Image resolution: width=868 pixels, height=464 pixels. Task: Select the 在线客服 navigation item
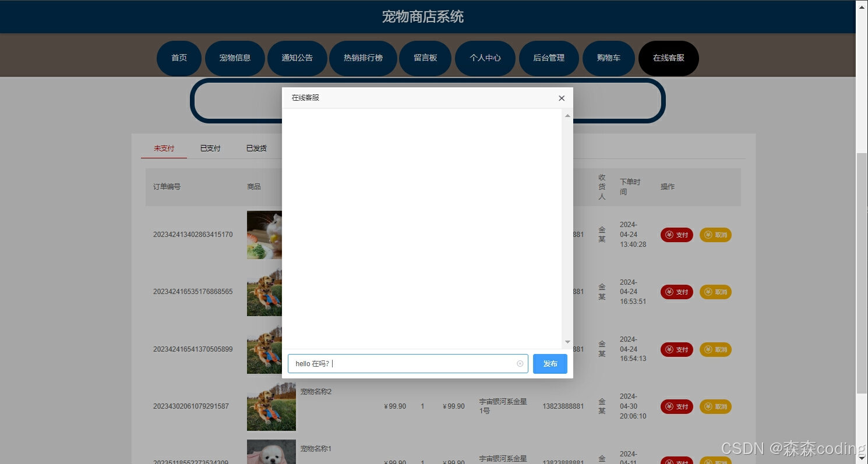(668, 58)
